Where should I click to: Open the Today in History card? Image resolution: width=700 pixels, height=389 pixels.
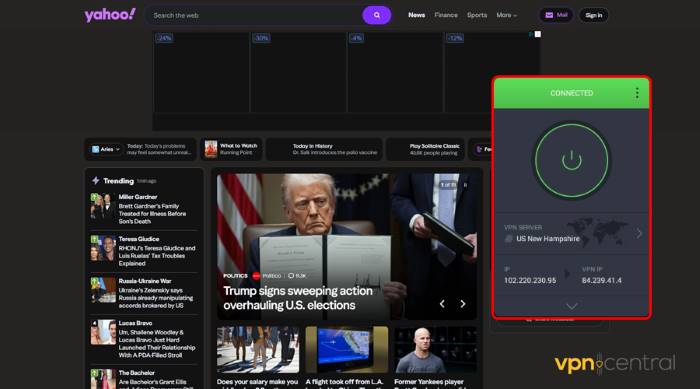point(324,149)
